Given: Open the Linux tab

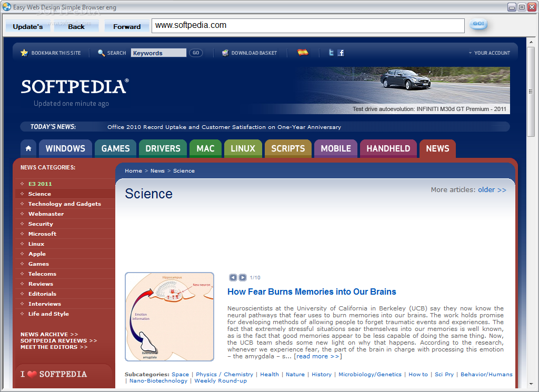Looking at the screenshot, I should pos(243,148).
